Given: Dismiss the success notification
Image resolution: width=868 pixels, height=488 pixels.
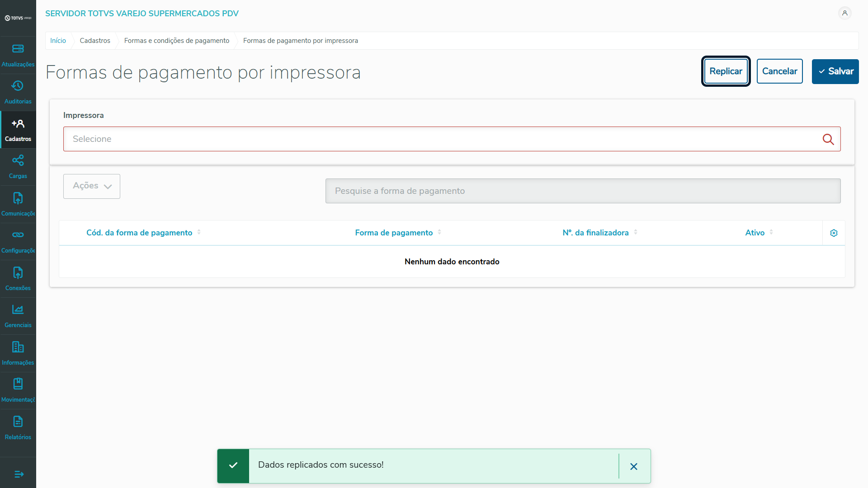Looking at the screenshot, I should point(634,466).
